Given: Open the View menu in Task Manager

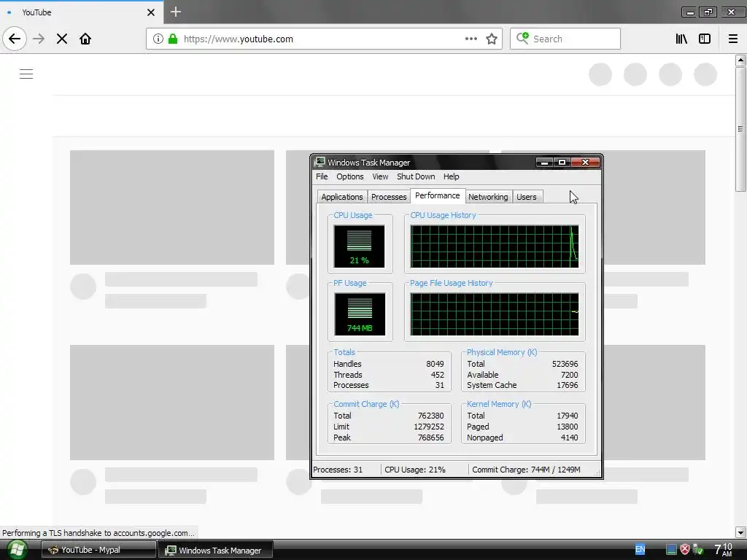Looking at the screenshot, I should 379,176.
